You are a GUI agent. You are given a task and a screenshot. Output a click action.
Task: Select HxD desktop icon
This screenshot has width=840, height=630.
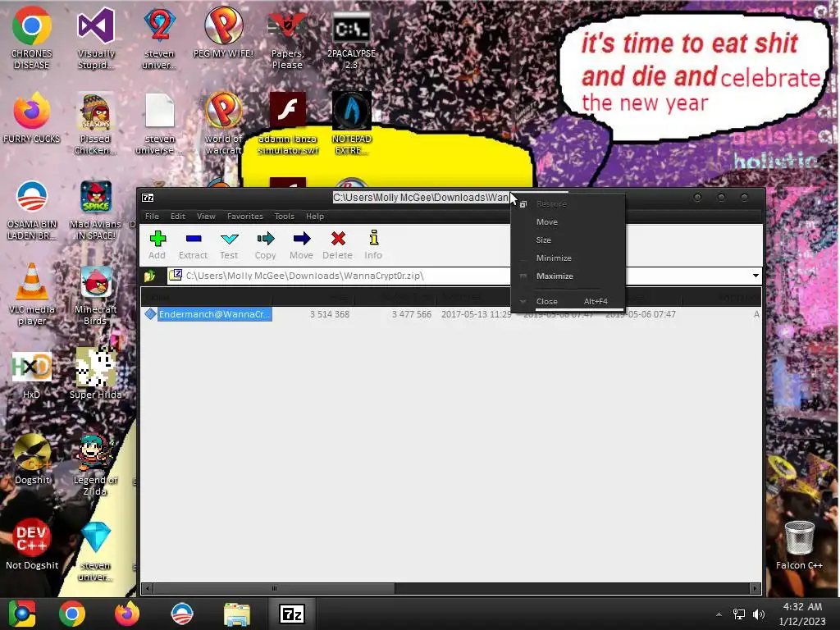coord(32,375)
